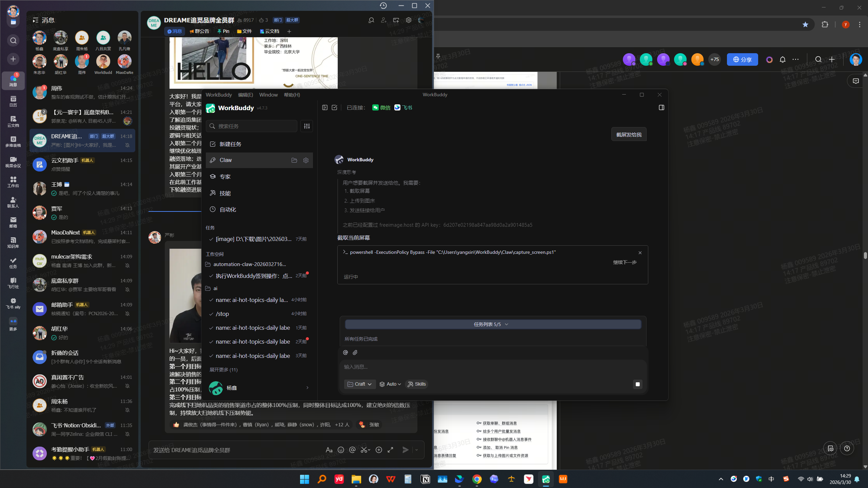The height and width of the screenshot is (488, 868).
Task: Click 展开更多 (11) link
Action: pos(223,370)
